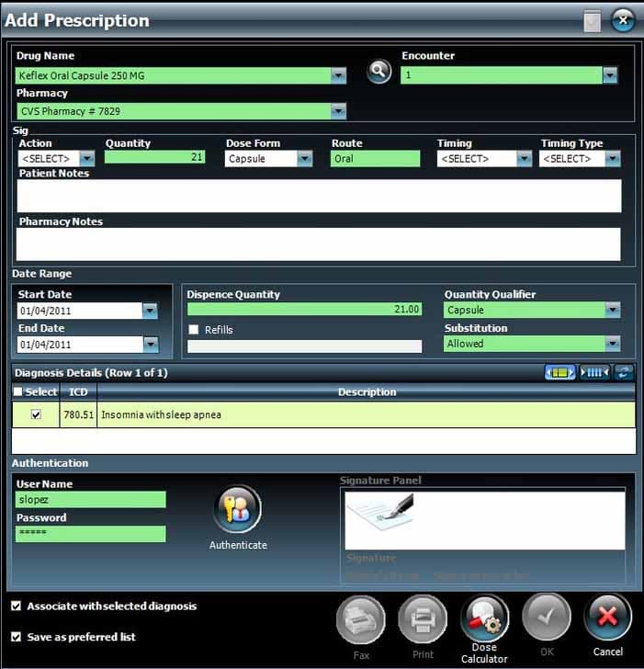Click the OK checkmark icon
644x669 pixels.
point(547,617)
